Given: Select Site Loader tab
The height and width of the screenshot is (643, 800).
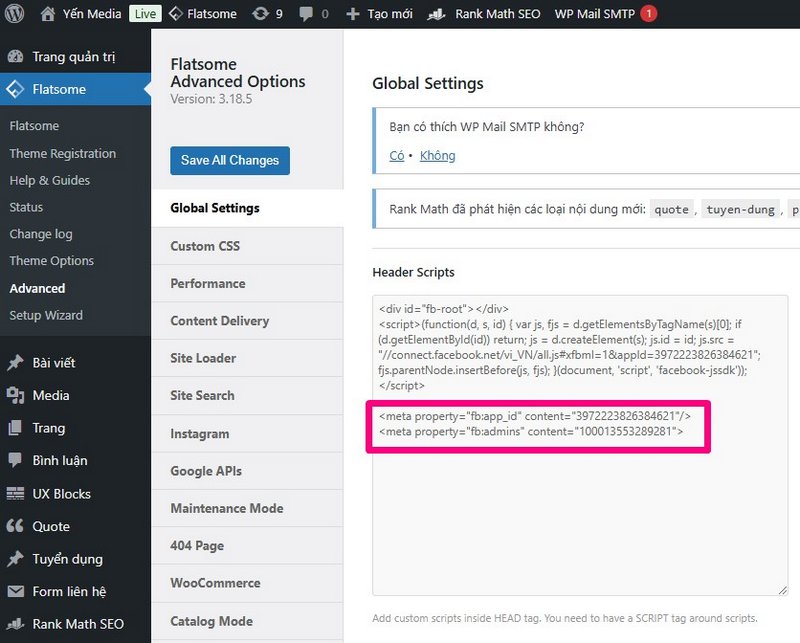Looking at the screenshot, I should click(x=247, y=358).
